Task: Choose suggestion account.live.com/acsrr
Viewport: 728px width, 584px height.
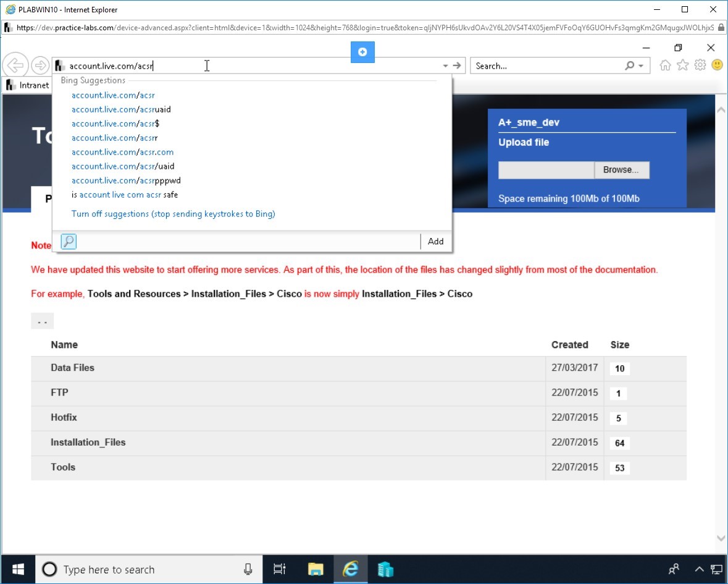Action: (x=114, y=138)
